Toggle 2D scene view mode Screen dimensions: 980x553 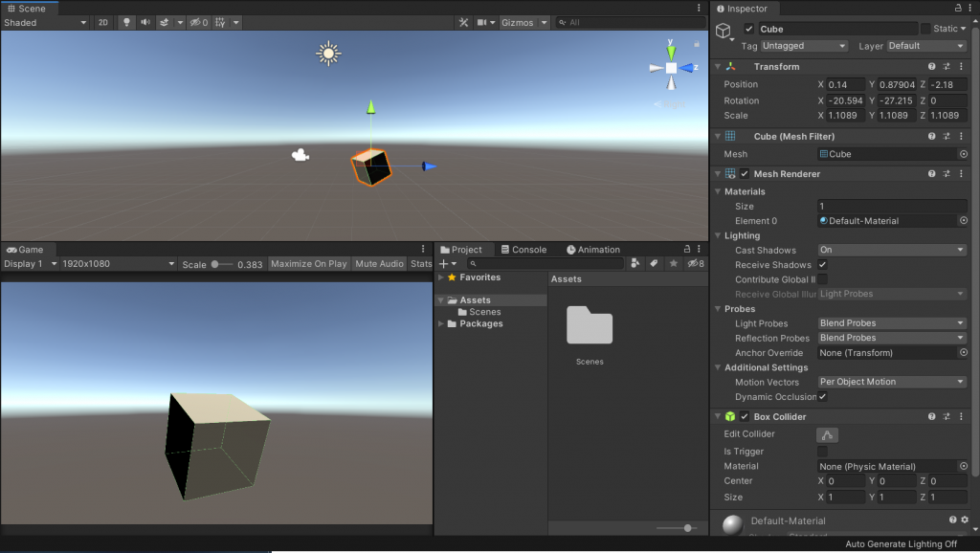[103, 23]
